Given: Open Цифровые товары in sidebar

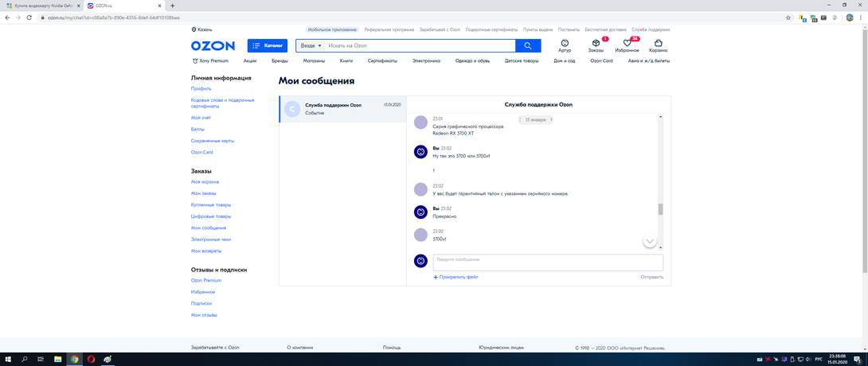Looking at the screenshot, I should pos(211,216).
